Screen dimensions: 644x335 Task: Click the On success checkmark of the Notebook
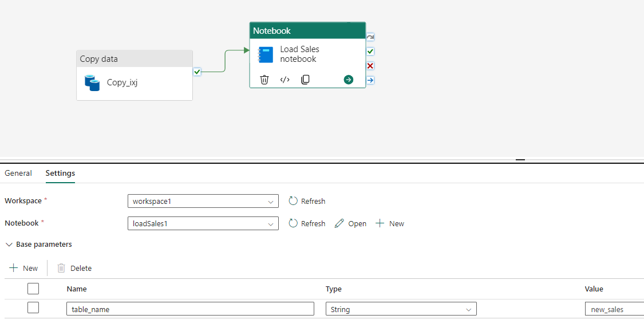point(370,51)
